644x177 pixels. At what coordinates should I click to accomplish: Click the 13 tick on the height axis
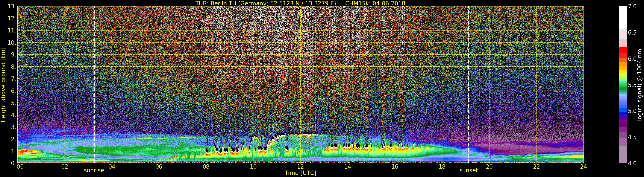click(x=12, y=6)
